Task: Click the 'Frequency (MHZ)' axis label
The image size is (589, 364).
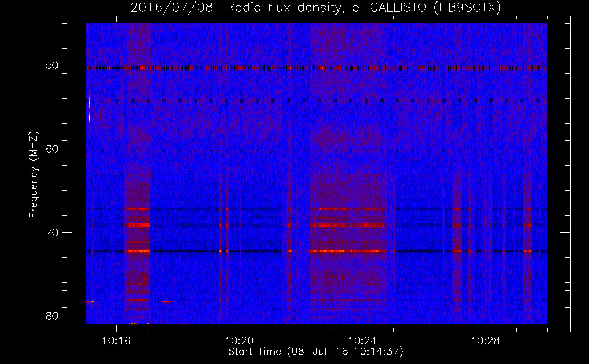Action: click(x=33, y=175)
